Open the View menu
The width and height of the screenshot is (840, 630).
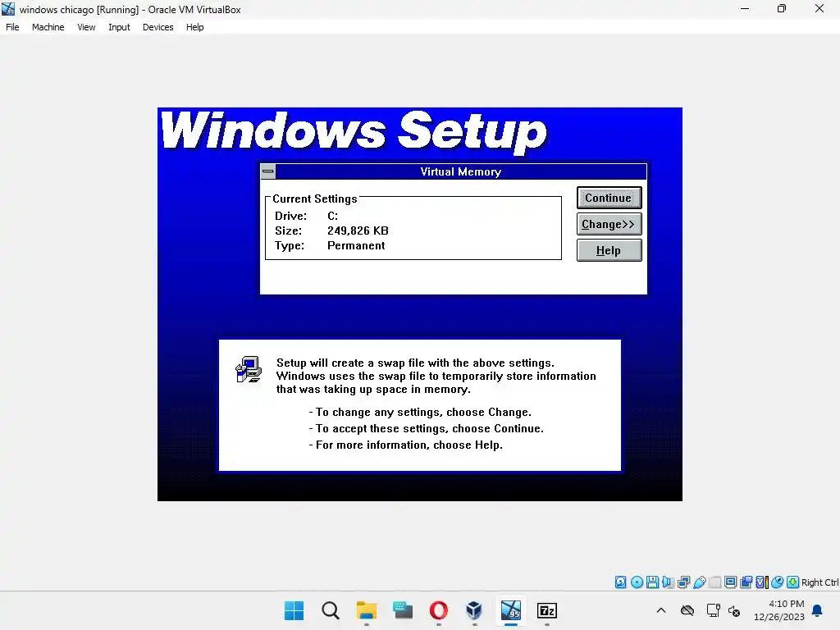[x=85, y=27]
